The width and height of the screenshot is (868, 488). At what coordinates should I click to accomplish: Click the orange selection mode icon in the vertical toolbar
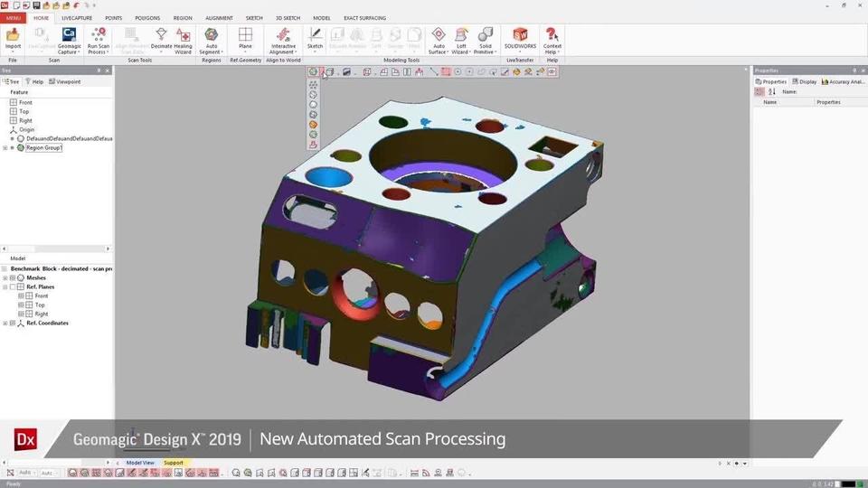(x=313, y=125)
